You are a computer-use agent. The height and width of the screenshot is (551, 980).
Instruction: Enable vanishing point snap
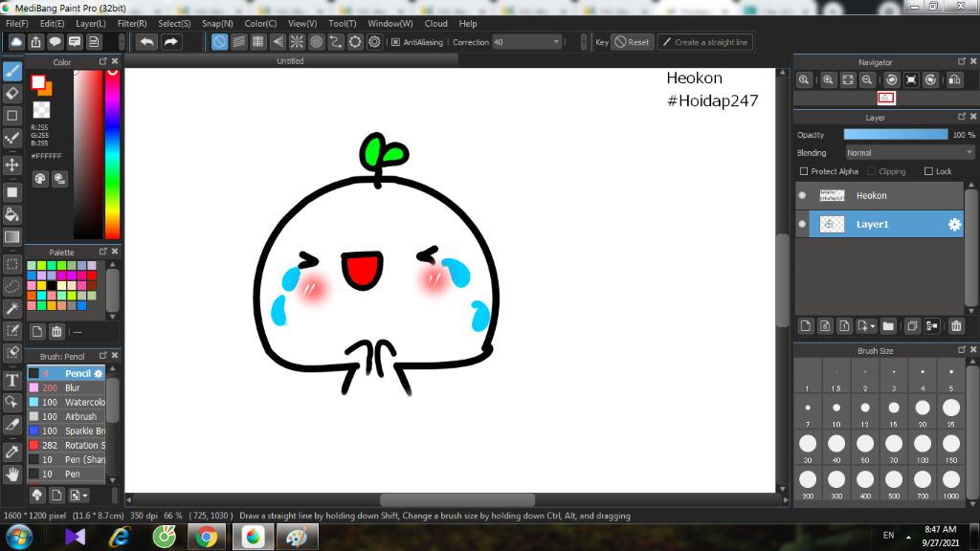click(x=278, y=42)
